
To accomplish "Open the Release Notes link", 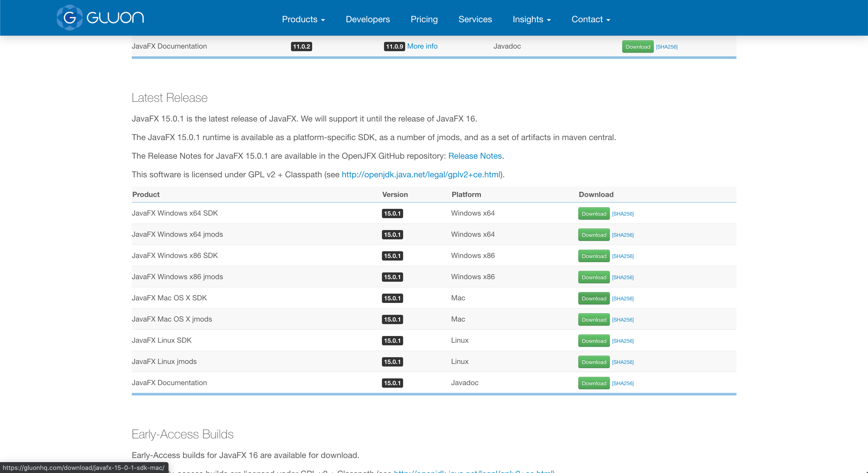I will tap(475, 156).
